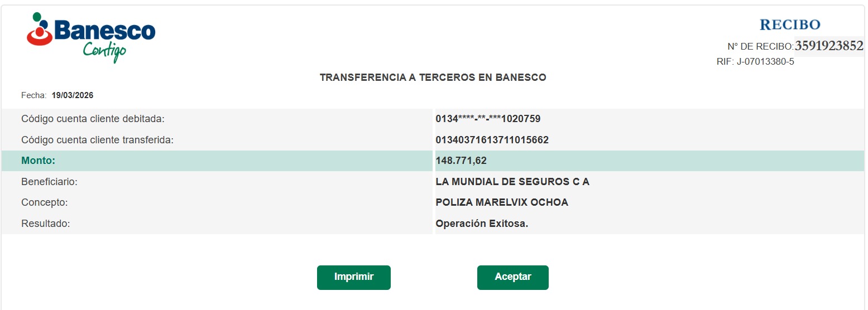Select the Operación Exitosa result text
Viewport: 868px width, 310px height.
(x=482, y=224)
